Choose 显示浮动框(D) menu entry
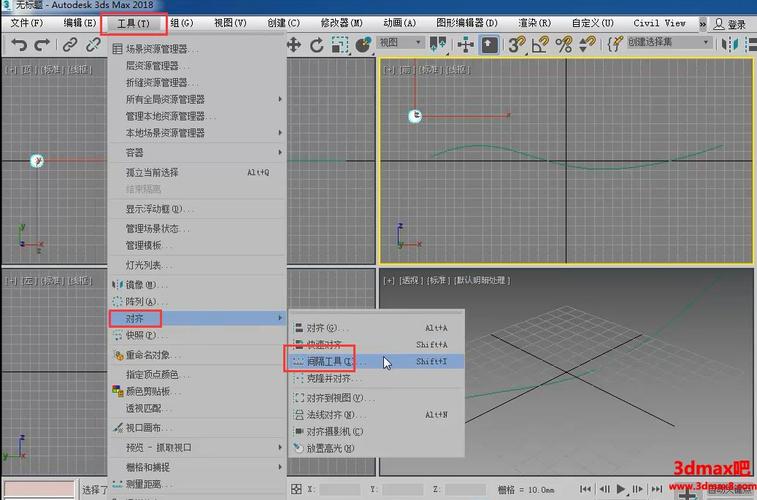Image resolution: width=757 pixels, height=500 pixels. [197, 209]
